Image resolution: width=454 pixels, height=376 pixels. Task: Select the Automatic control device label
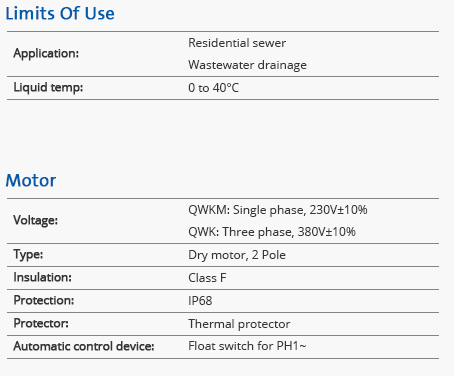pyautogui.click(x=84, y=346)
